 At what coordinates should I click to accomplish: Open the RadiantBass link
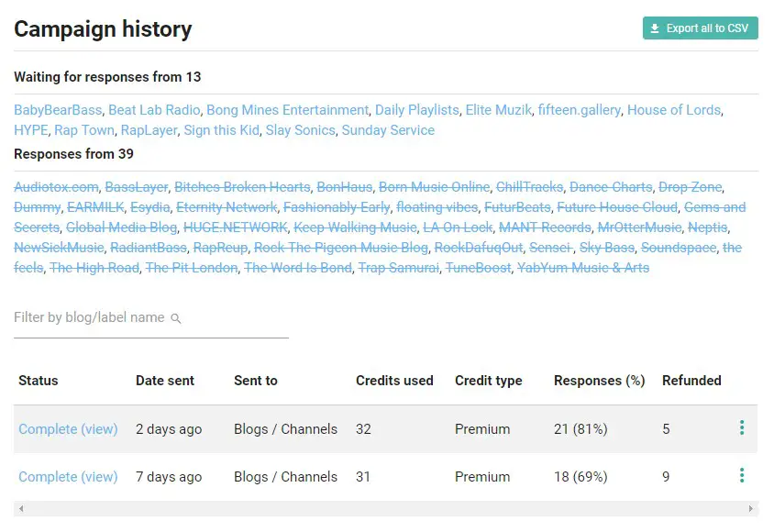(x=149, y=248)
